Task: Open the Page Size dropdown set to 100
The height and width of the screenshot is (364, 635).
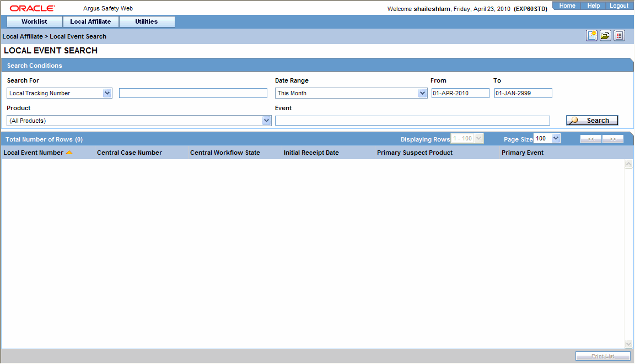Action: (555, 138)
